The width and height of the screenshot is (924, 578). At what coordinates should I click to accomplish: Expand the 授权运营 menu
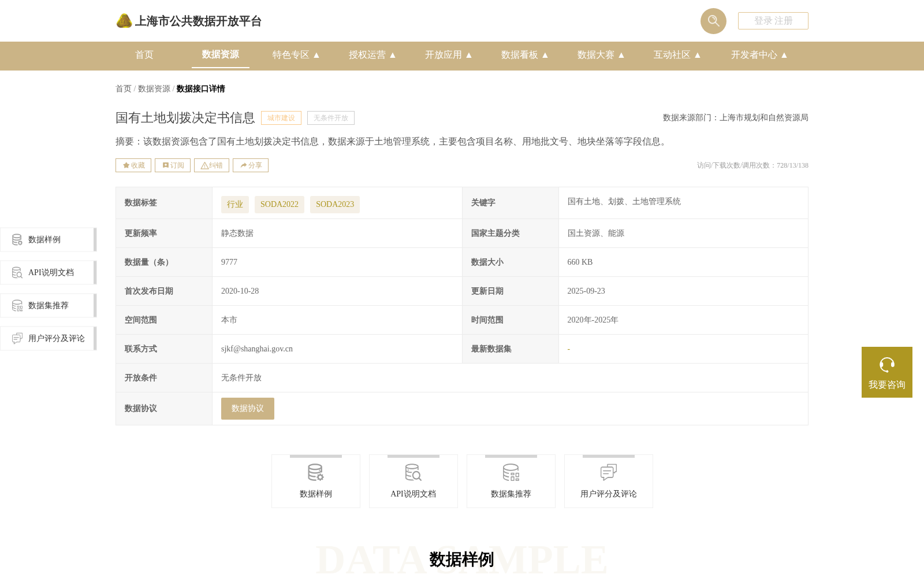[372, 55]
